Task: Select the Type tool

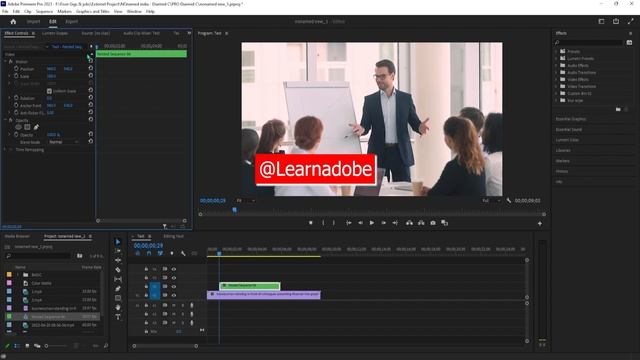Action: coord(118,317)
